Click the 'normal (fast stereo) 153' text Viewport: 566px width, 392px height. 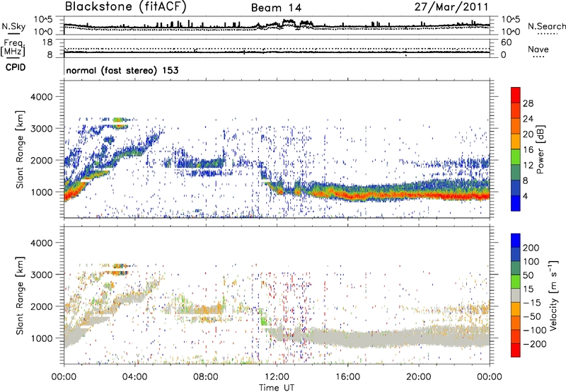coord(122,70)
